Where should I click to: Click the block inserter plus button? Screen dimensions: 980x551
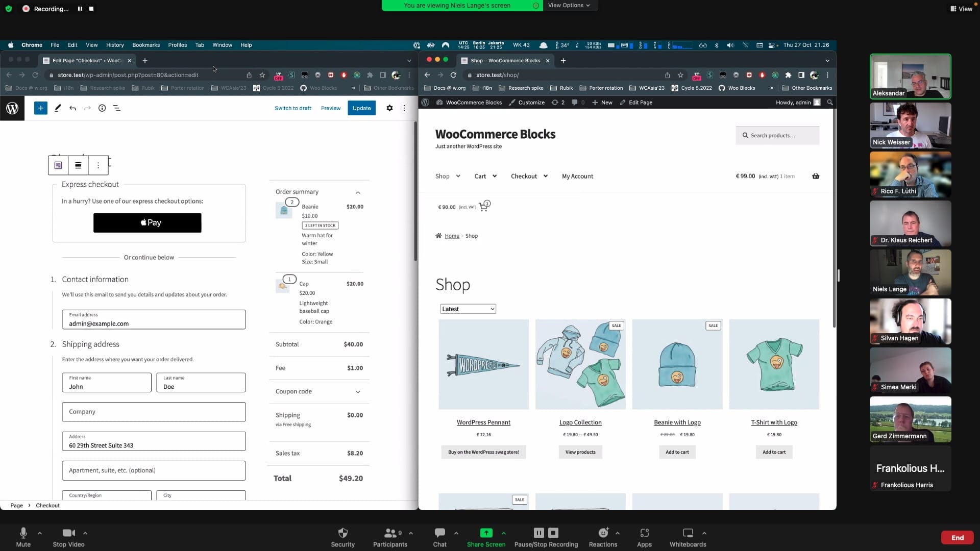click(41, 108)
